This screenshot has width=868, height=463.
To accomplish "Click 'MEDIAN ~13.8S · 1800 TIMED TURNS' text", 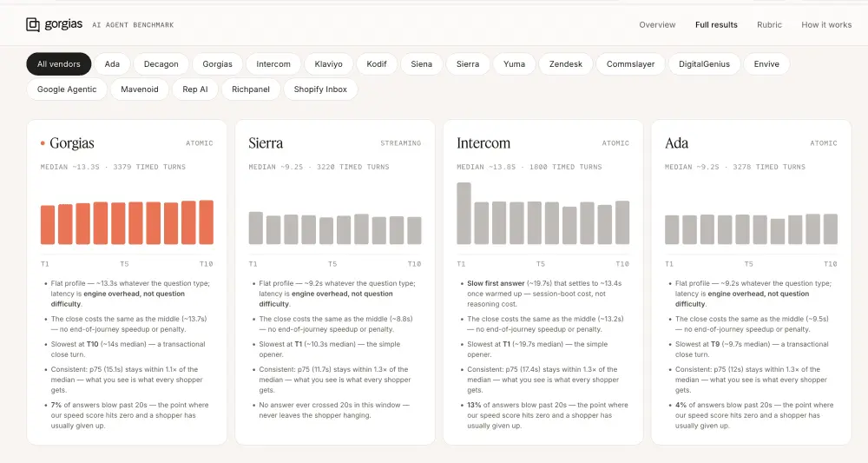I will 529,167.
